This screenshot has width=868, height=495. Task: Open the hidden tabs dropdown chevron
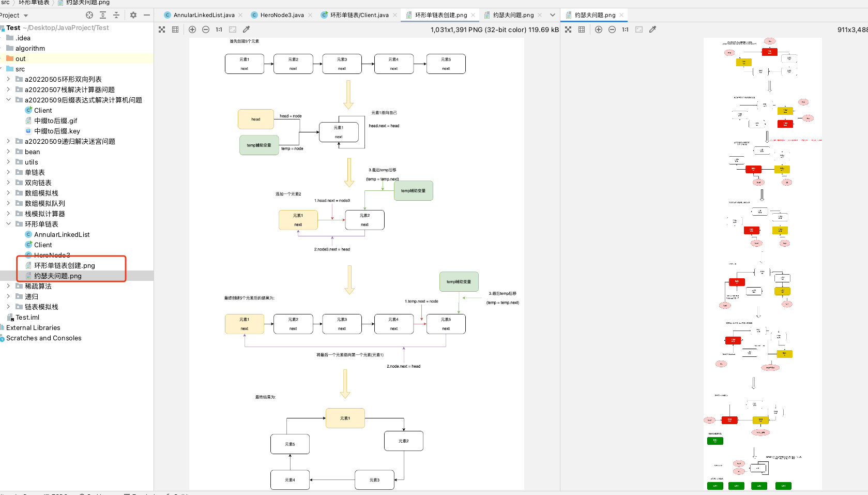pos(552,15)
